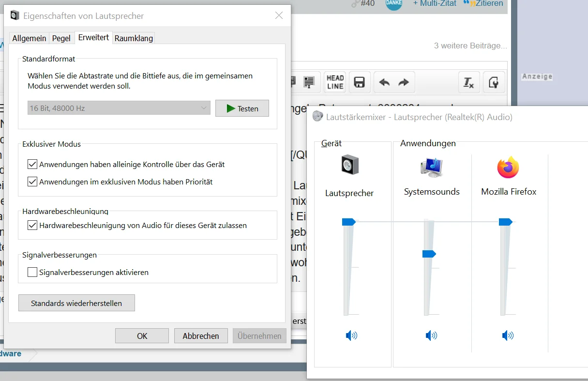Click the Lautstärkemixer title bar icon
Image resolution: width=588 pixels, height=381 pixels.
click(317, 116)
